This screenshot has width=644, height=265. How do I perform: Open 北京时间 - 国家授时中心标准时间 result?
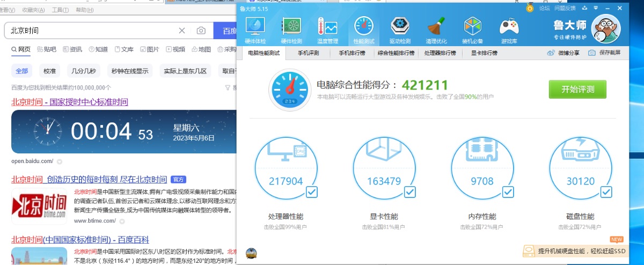(70, 102)
